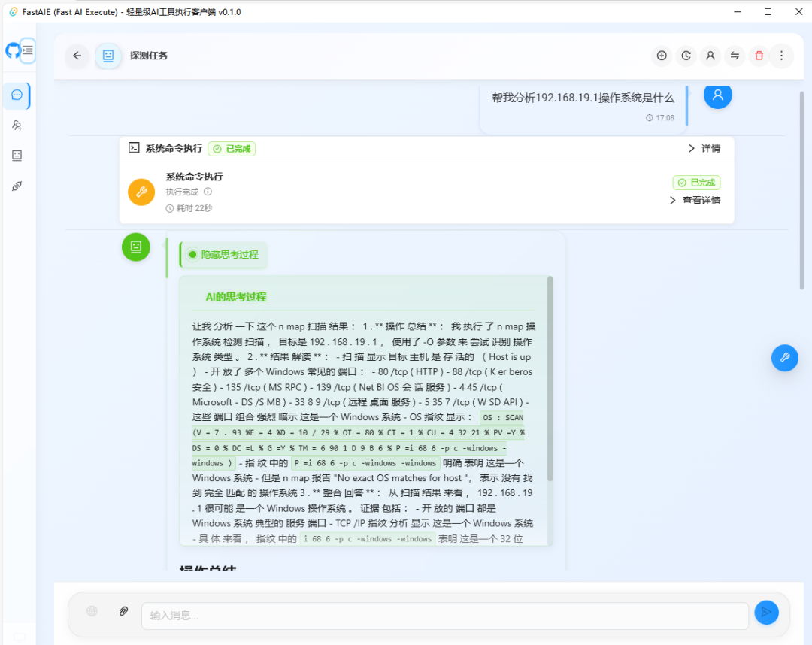This screenshot has height=645, width=812.
Task: Maximize the FastAIE window
Action: (768, 11)
